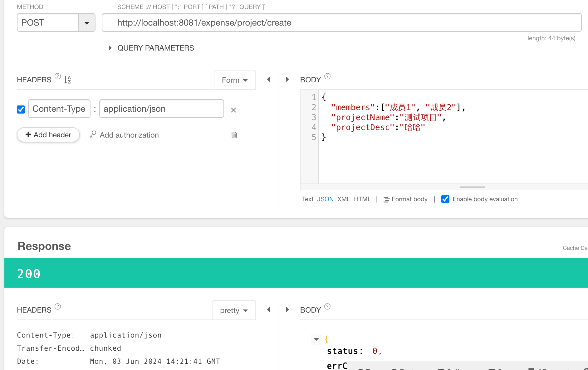Image resolution: width=588 pixels, height=370 pixels.
Task: Click the Format body link
Action: [405, 199]
